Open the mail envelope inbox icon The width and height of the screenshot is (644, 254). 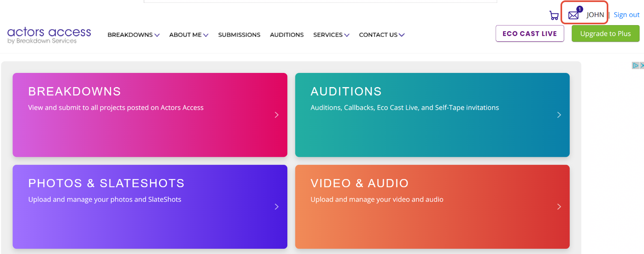click(x=573, y=15)
